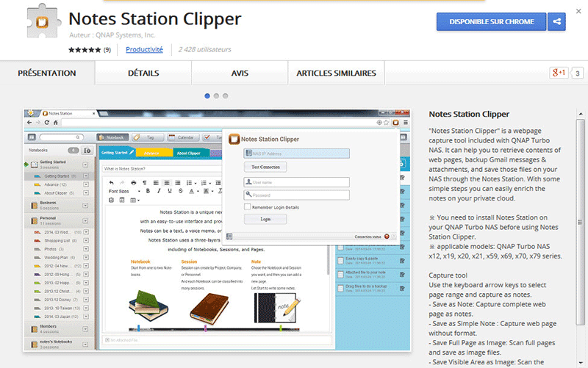This screenshot has width=588, height=368.
Task: Open the ARTICLES SIMILAIRES tab
Action: (x=336, y=73)
